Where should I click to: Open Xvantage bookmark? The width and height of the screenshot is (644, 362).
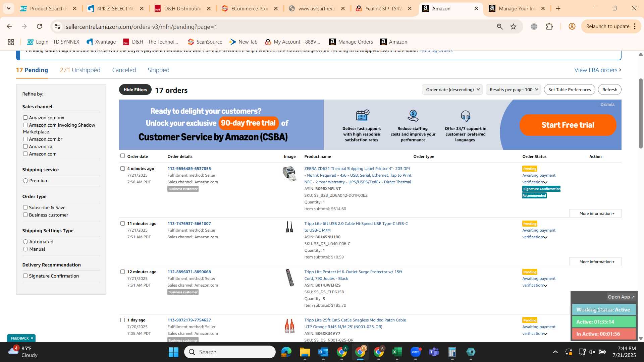[101, 42]
